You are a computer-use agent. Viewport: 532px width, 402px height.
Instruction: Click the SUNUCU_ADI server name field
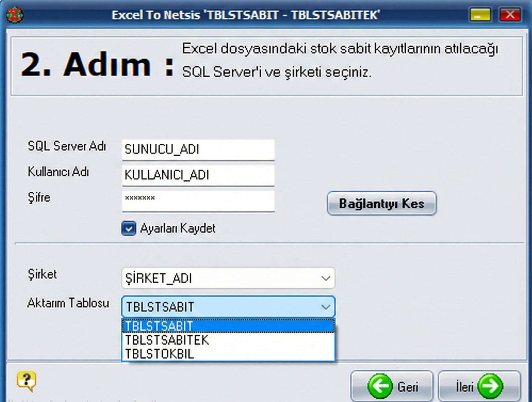click(x=198, y=149)
